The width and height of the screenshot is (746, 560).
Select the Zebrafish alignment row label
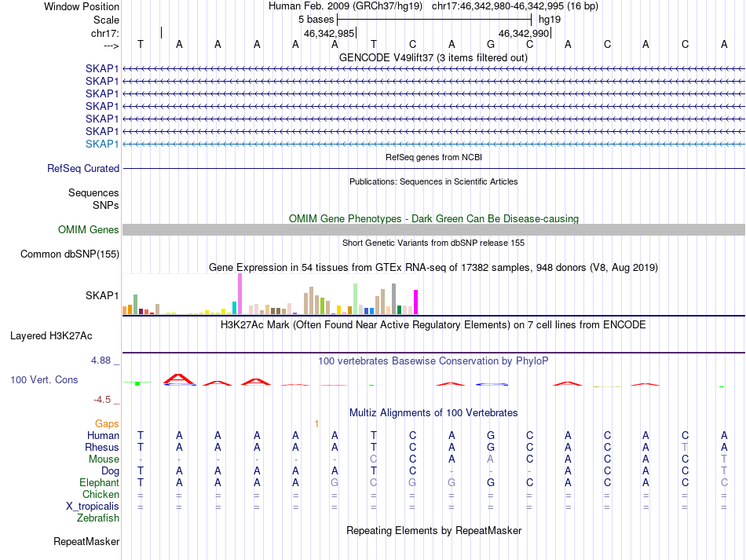[x=98, y=518]
